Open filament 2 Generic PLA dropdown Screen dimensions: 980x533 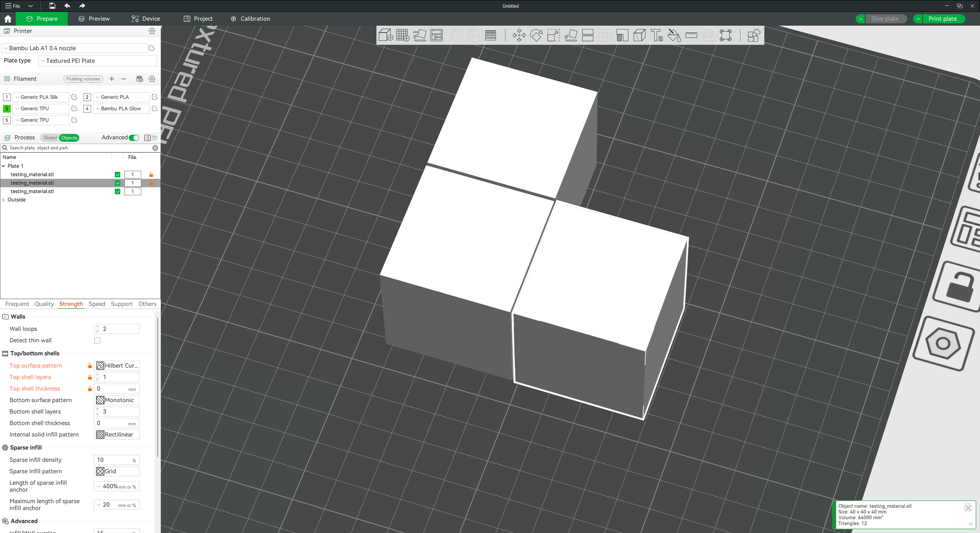121,97
